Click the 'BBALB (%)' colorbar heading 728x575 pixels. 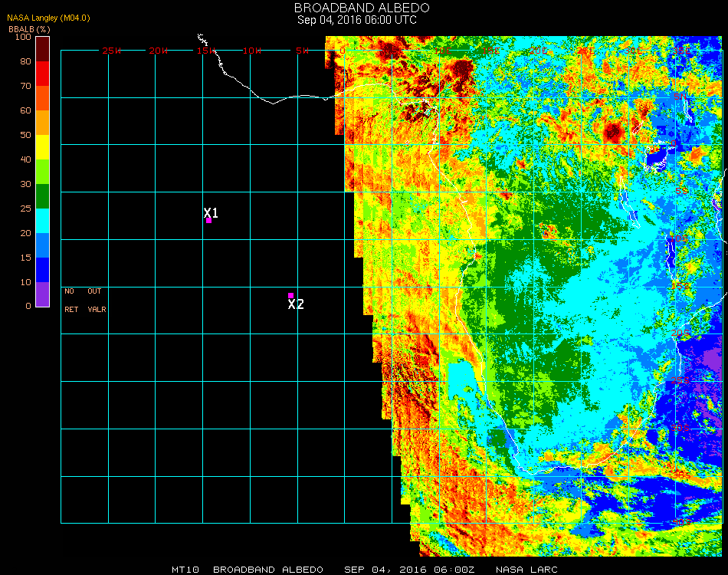click(x=29, y=29)
